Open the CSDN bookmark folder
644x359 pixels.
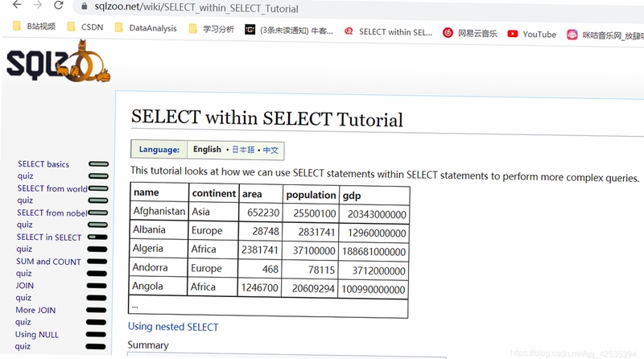(85, 27)
